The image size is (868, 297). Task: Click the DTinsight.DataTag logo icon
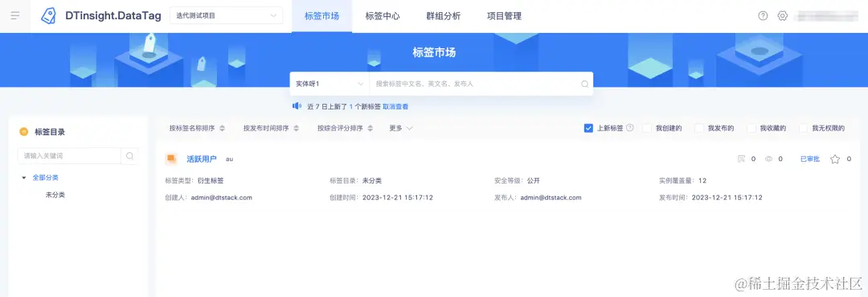[48, 15]
